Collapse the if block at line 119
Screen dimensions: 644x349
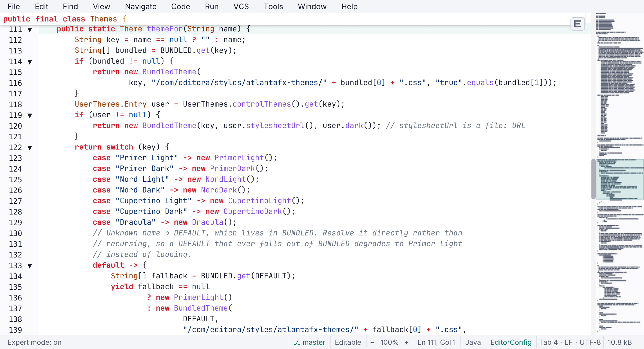click(x=30, y=115)
